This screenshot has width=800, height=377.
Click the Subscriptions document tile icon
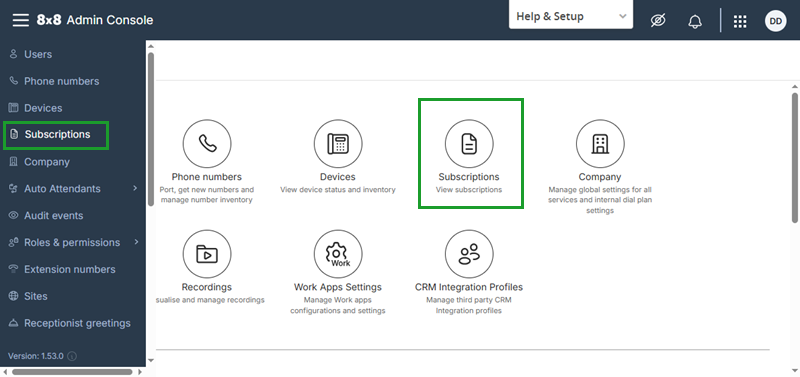[469, 144]
